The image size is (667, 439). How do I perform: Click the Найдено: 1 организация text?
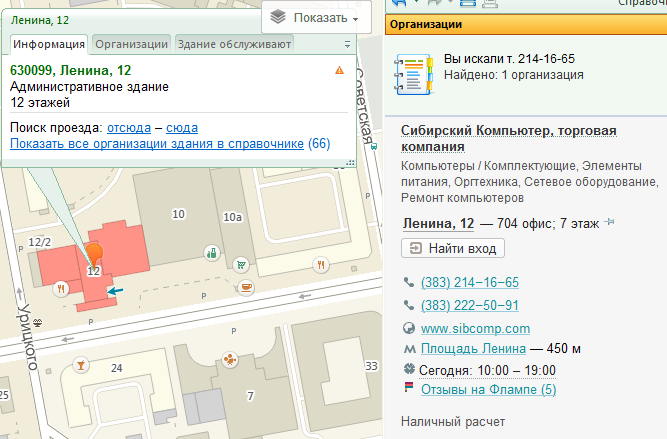[x=513, y=75]
